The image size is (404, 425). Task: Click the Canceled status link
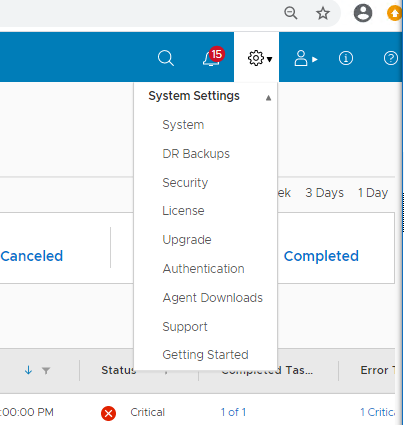(32, 256)
